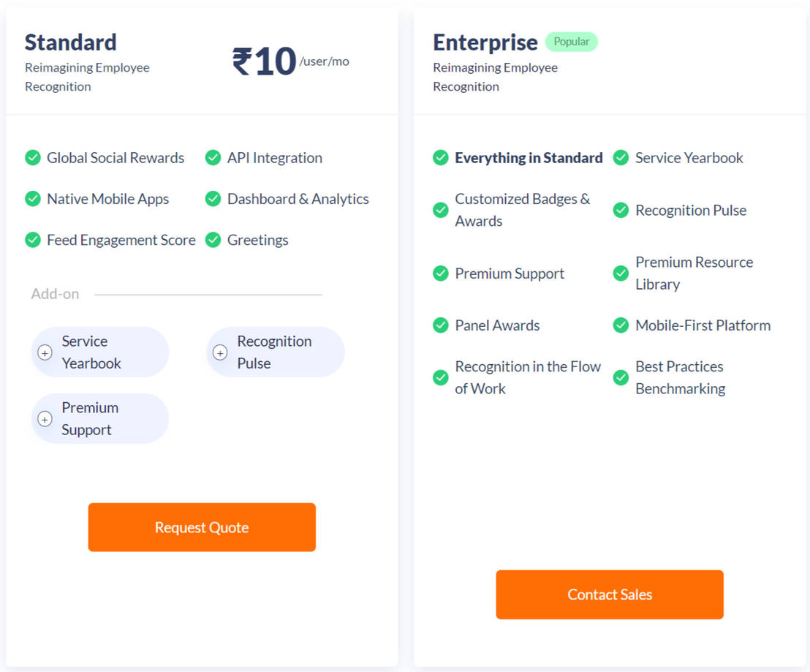This screenshot has height=672, width=810.
Task: Click the Contact Sales button
Action: pyautogui.click(x=610, y=594)
